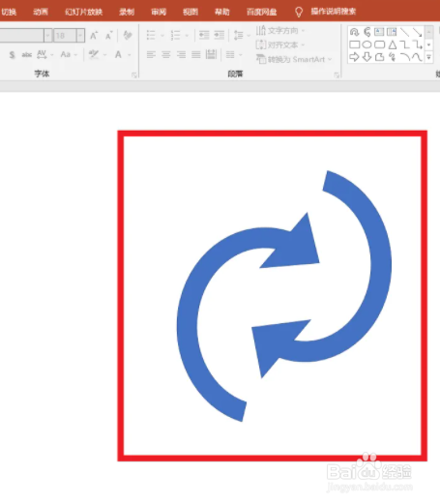Click 转换为 SmartArt button
The height and width of the screenshot is (504, 440).
tap(294, 59)
